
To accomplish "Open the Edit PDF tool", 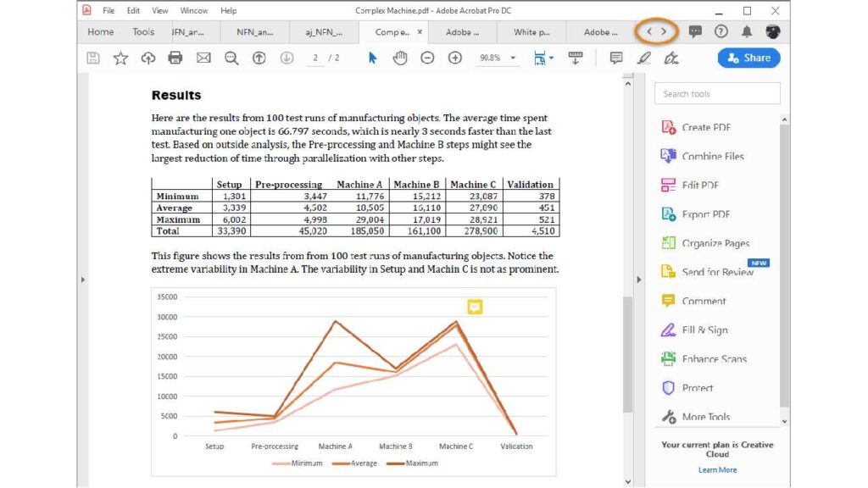I will [x=689, y=185].
